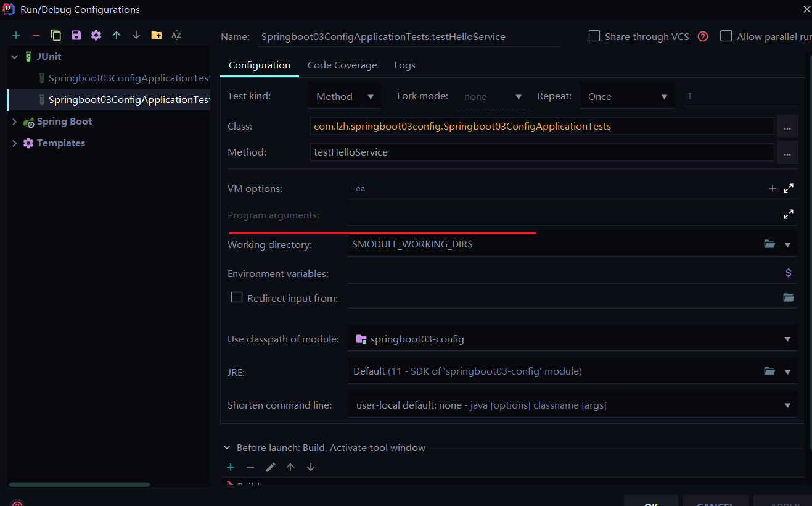812x506 pixels.
Task: Remove selected configuration with minus icon
Action: click(36, 35)
